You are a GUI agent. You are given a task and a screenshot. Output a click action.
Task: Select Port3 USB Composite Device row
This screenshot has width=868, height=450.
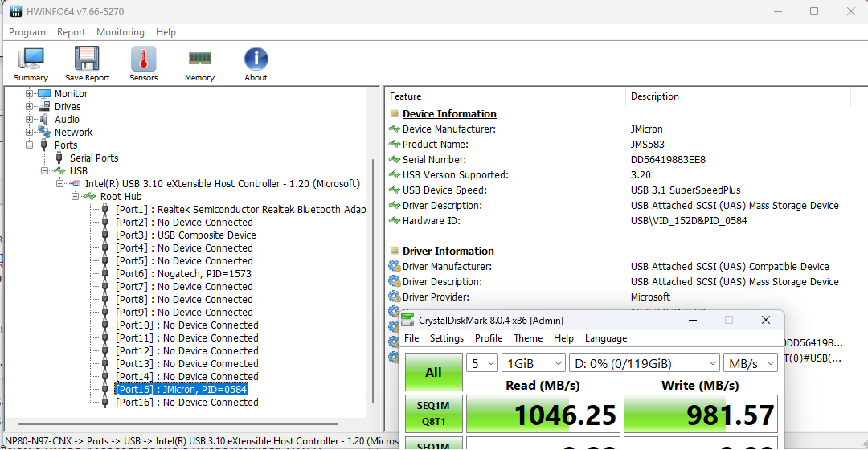(x=186, y=235)
